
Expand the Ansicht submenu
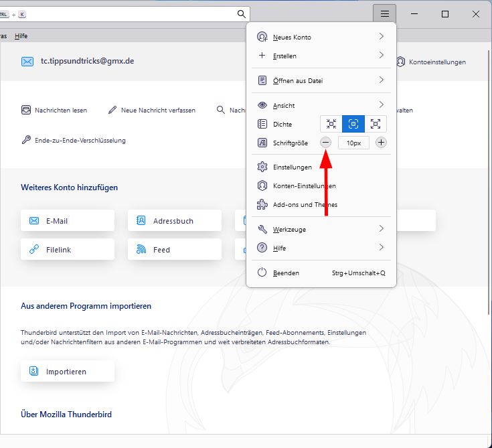click(x=321, y=105)
